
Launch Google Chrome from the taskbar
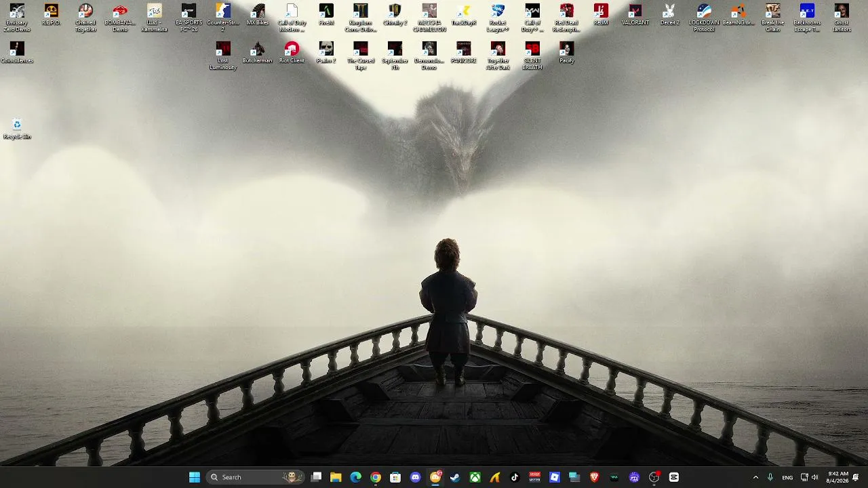coord(376,477)
